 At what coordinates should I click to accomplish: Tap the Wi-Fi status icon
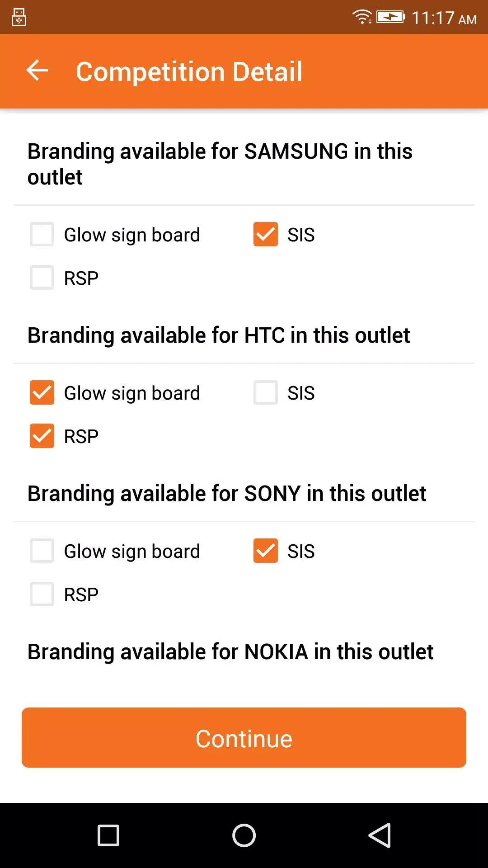[x=361, y=17]
